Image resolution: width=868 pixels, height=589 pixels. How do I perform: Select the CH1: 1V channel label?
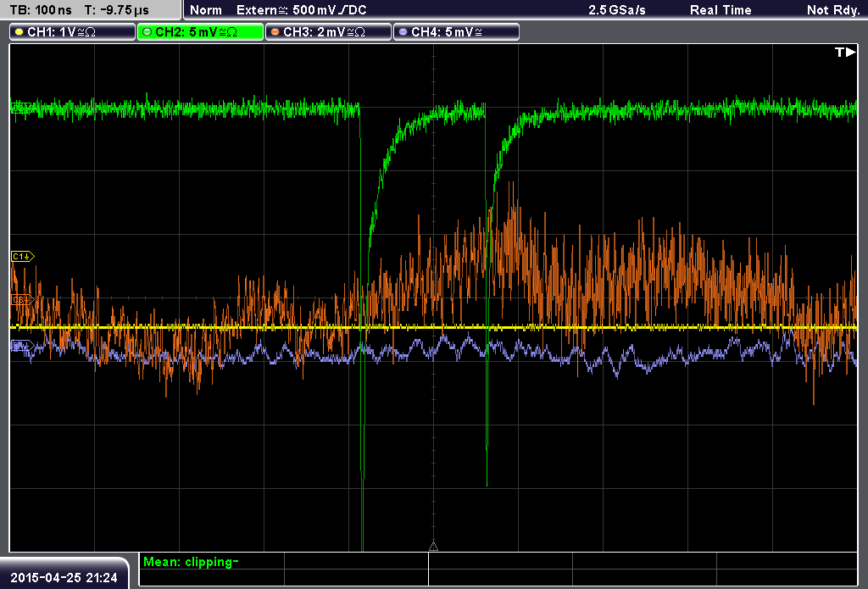pos(73,32)
